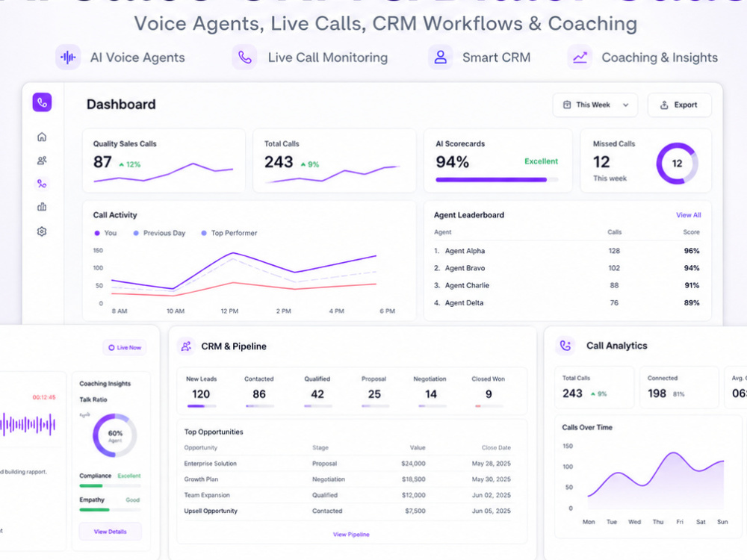The image size is (747, 560).
Task: Click the Agent Delta leaderboard row
Action: (x=567, y=303)
